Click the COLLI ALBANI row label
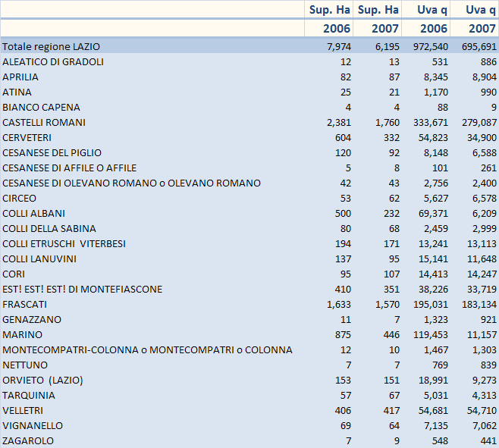The image size is (499, 448). pyautogui.click(x=33, y=214)
